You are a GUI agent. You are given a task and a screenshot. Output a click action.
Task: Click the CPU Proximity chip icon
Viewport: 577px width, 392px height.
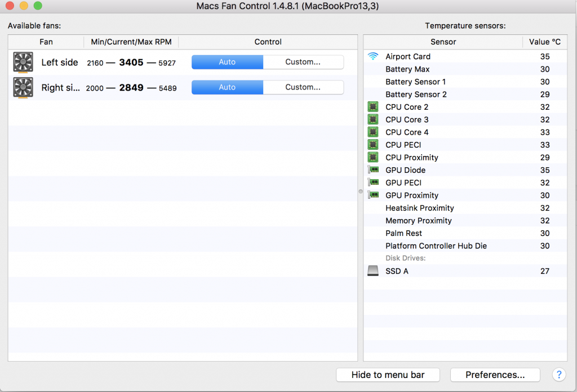coord(373,157)
